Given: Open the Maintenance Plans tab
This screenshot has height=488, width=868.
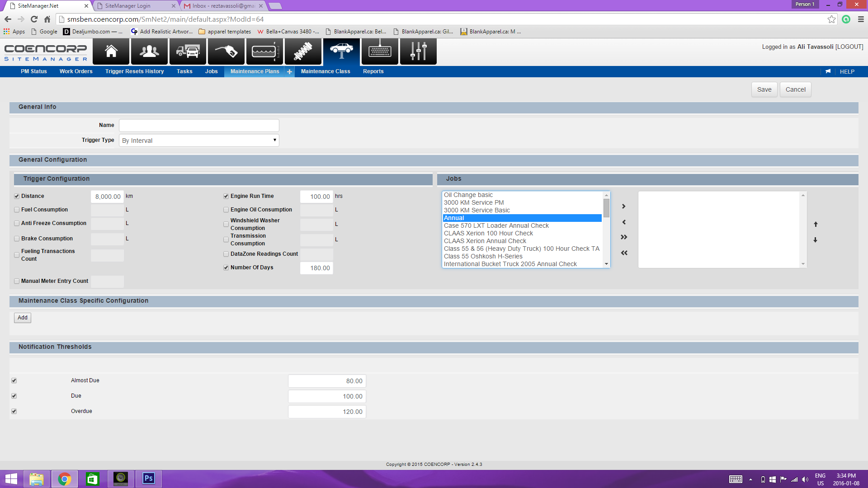Looking at the screenshot, I should [x=255, y=71].
